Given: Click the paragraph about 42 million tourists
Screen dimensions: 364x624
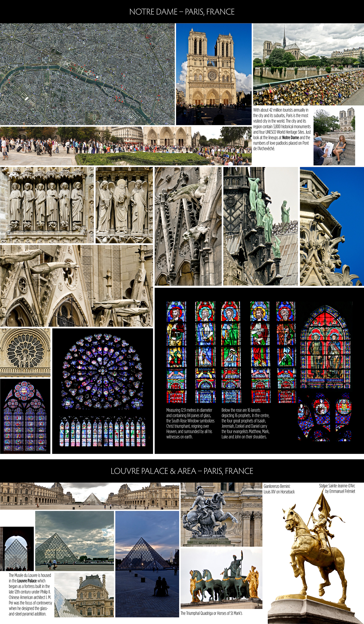Looking at the screenshot, I should click(x=282, y=129).
